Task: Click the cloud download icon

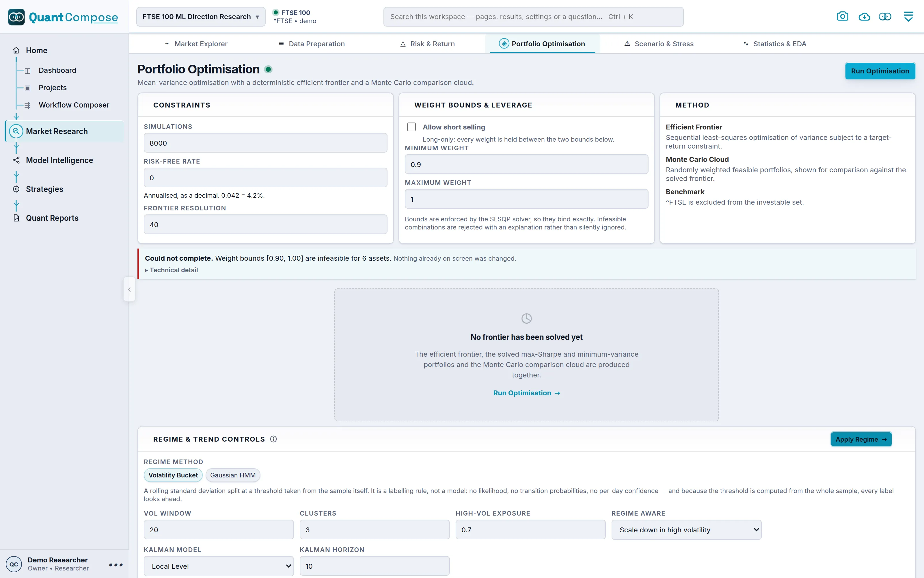Action: coord(864,17)
